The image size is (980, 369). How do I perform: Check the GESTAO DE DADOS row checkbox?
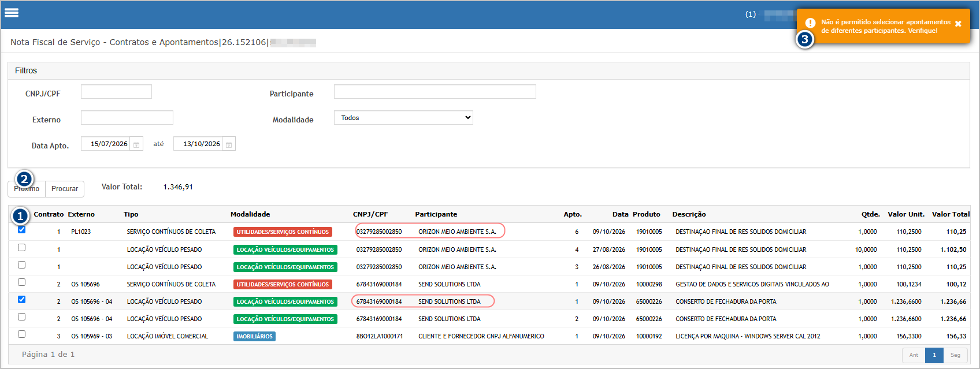click(x=21, y=282)
